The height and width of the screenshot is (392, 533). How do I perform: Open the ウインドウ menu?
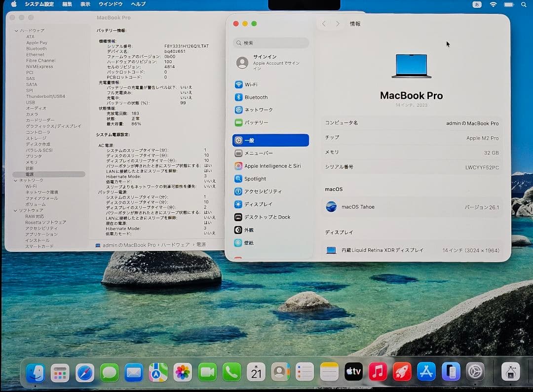111,4
